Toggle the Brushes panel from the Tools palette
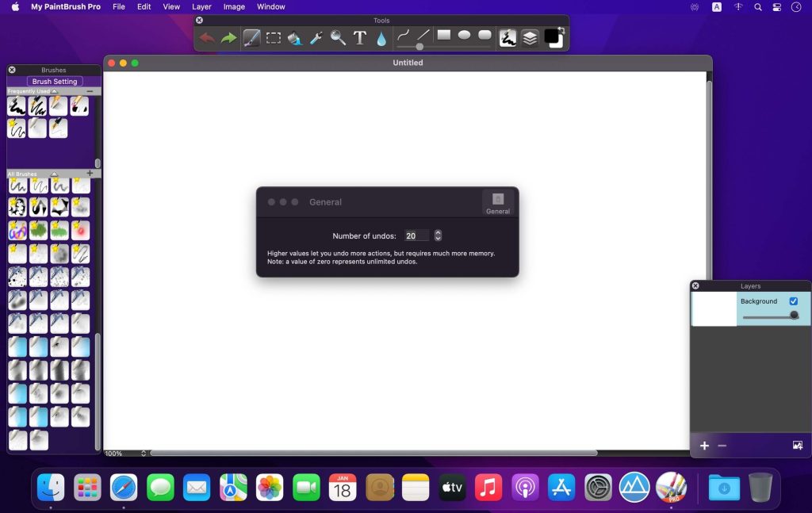The width and height of the screenshot is (812, 513). [x=507, y=36]
